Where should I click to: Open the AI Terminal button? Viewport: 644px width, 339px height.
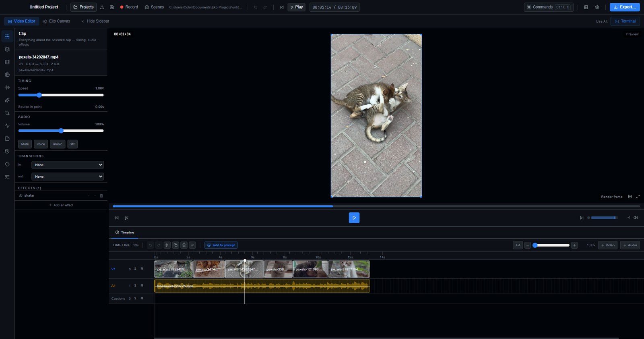pyautogui.click(x=625, y=21)
